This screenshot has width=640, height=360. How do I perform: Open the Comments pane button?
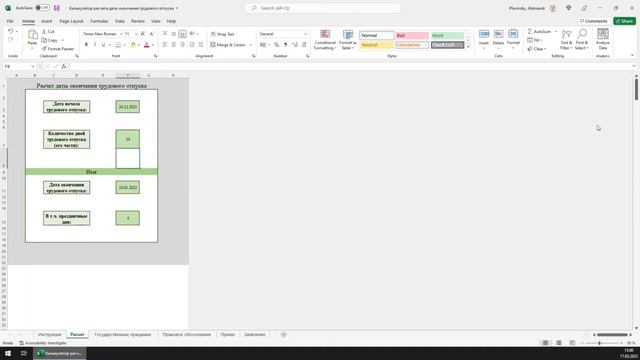[593, 21]
